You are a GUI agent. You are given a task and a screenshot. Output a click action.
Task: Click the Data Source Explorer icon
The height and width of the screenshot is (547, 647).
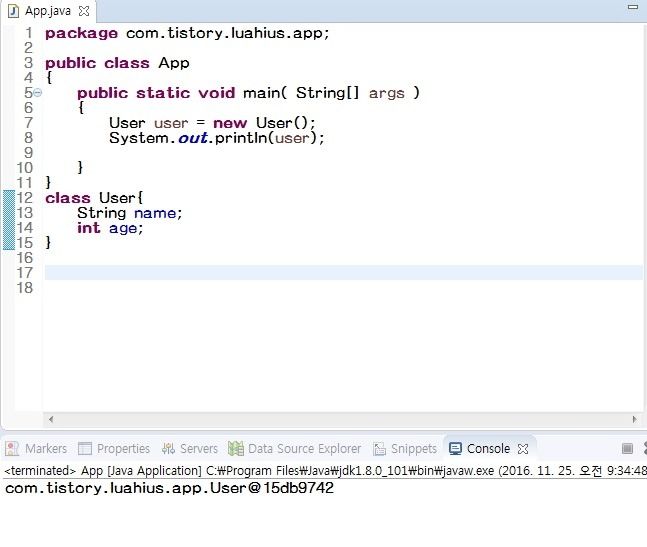pos(236,448)
